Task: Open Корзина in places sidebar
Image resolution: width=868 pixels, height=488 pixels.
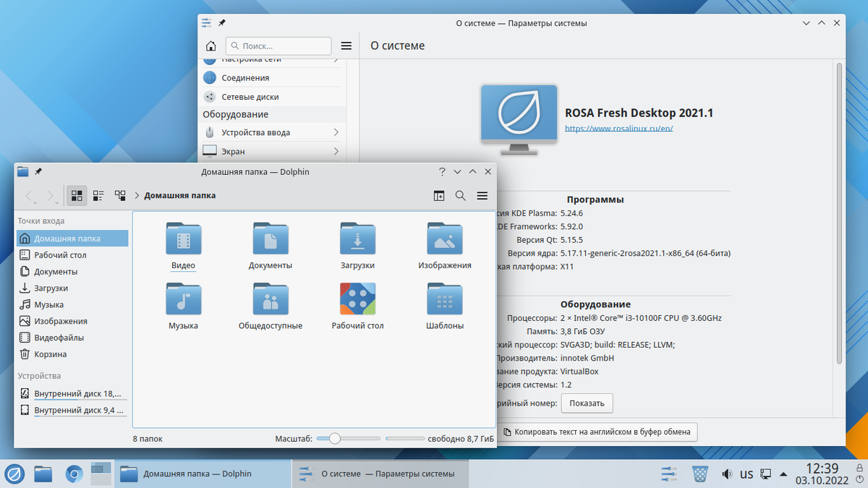Action: tap(72, 354)
